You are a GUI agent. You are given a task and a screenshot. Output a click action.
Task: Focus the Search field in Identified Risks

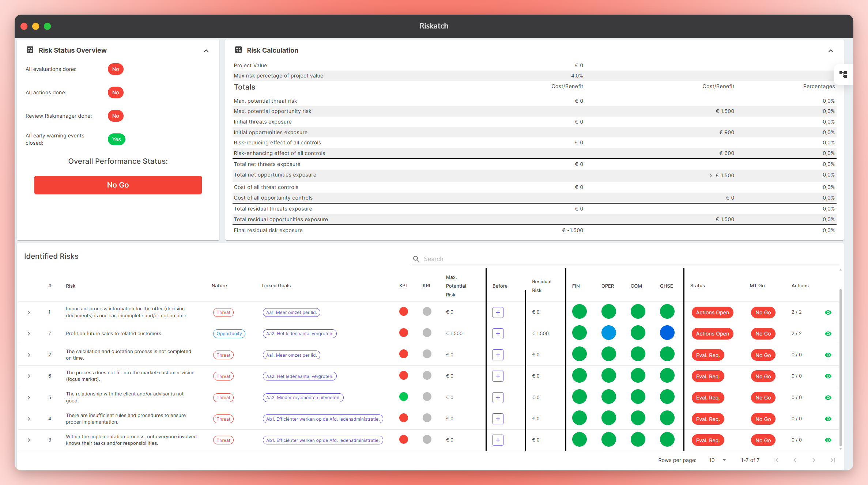tap(626, 259)
